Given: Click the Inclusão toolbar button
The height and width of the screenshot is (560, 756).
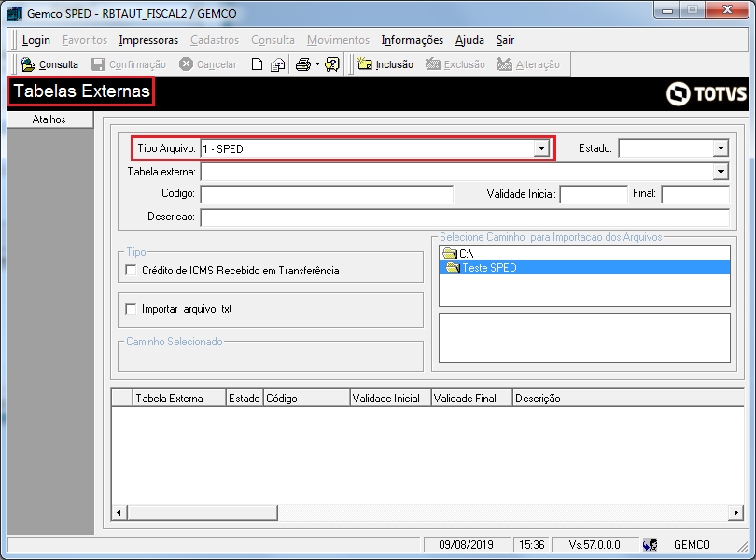Looking at the screenshot, I should coord(385,64).
